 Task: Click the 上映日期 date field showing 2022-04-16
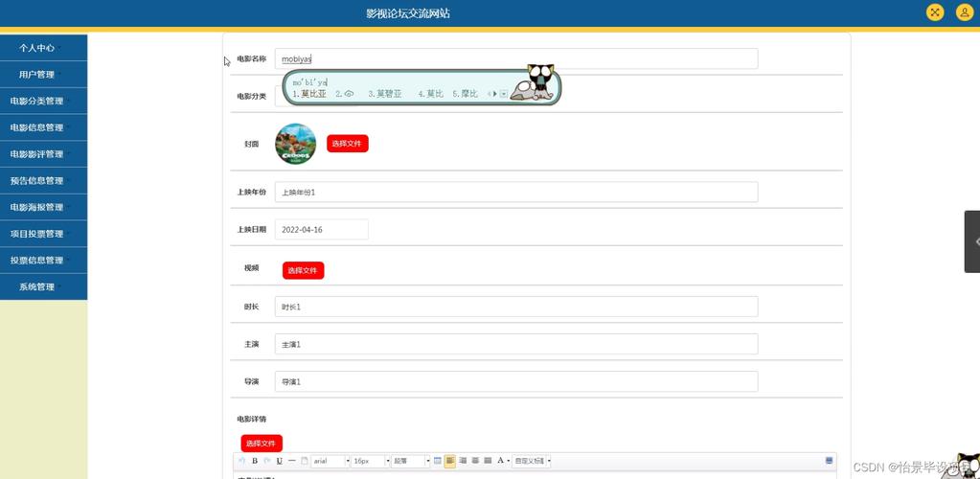tap(321, 230)
